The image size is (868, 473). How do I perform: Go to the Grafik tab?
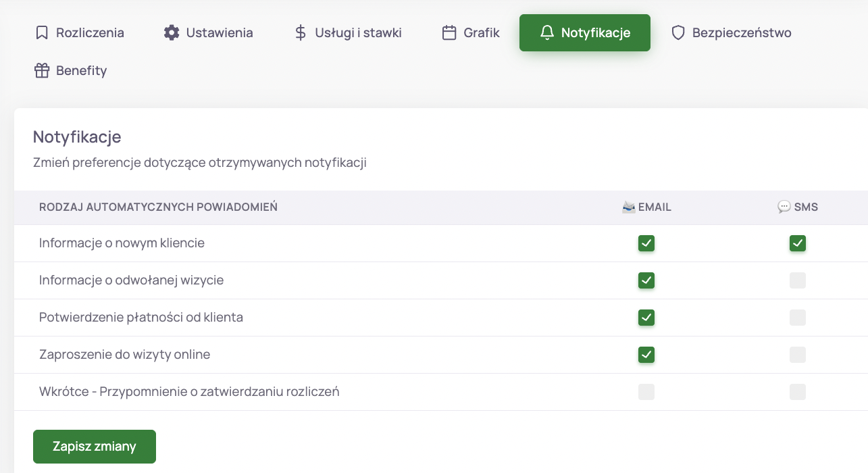pyautogui.click(x=471, y=32)
